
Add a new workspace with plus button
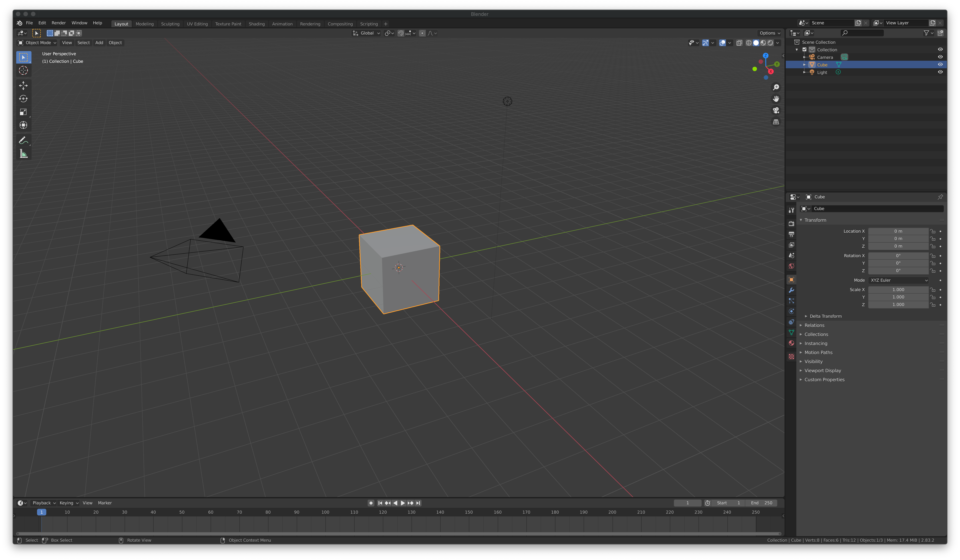[386, 24]
